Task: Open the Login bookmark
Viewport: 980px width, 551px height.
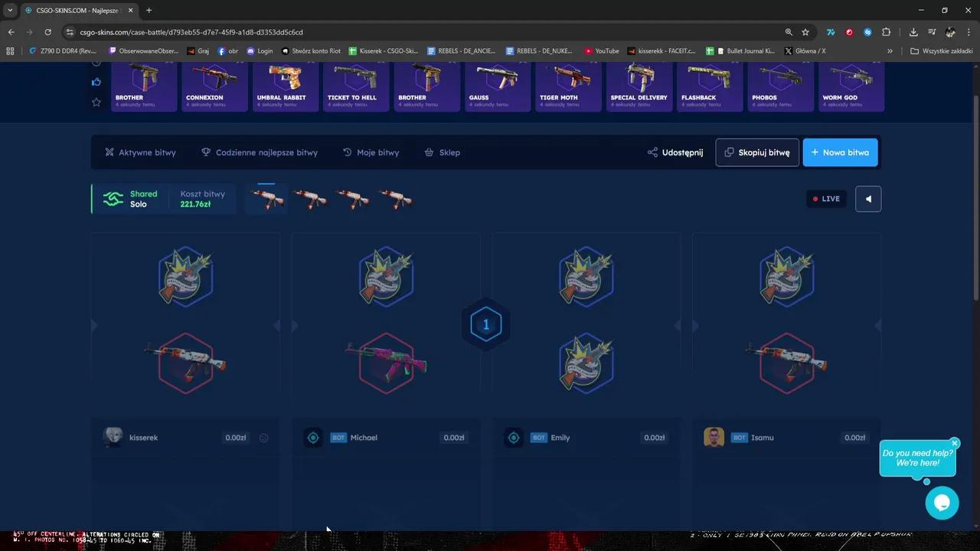Action: click(x=260, y=51)
